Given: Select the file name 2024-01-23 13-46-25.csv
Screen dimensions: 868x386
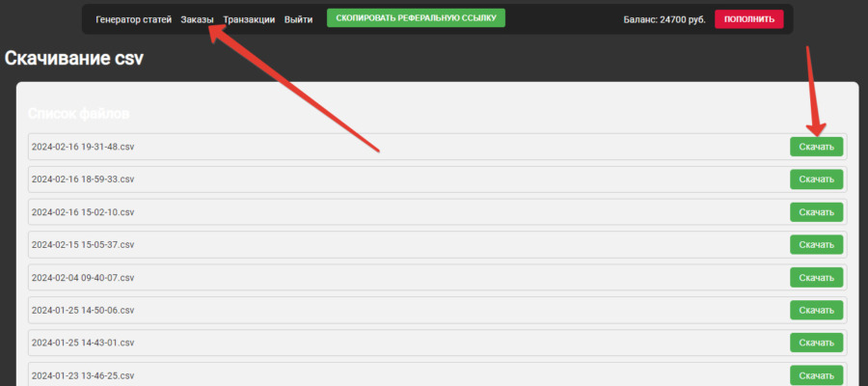Looking at the screenshot, I should (x=83, y=375).
